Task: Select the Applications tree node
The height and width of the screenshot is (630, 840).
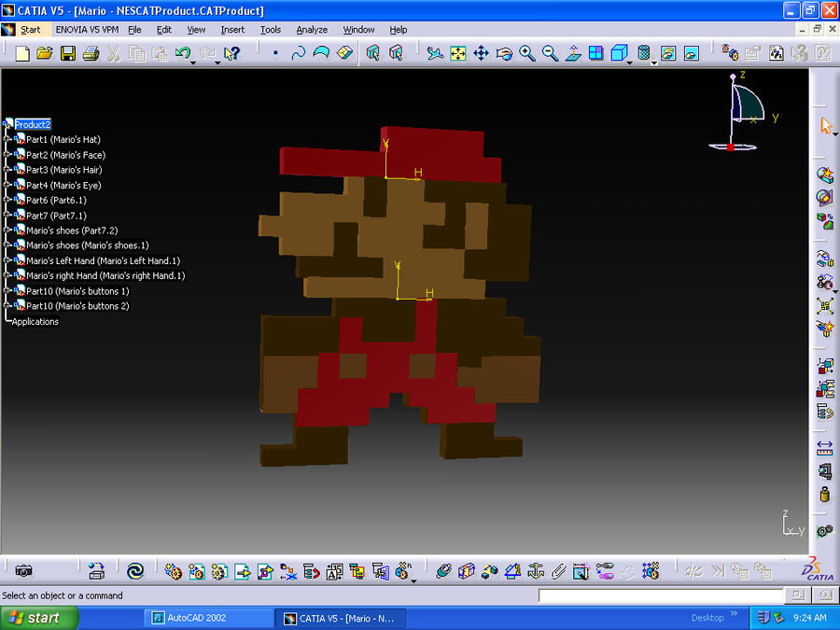Action: 35,321
